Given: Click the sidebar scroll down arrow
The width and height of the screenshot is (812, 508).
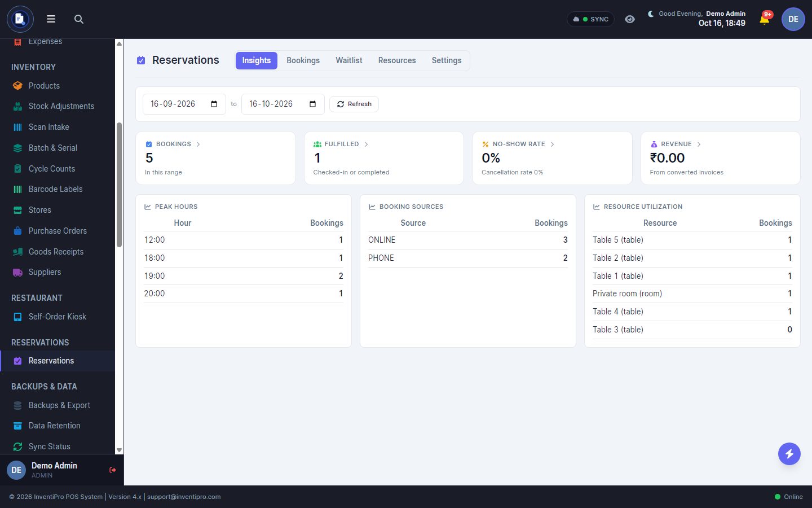Looking at the screenshot, I should 119,450.
